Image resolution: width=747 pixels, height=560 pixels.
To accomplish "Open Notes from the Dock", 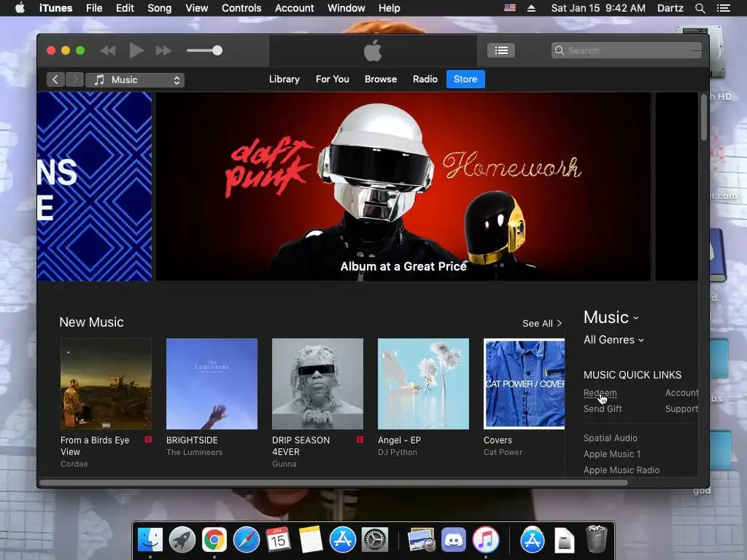I will coord(310,540).
